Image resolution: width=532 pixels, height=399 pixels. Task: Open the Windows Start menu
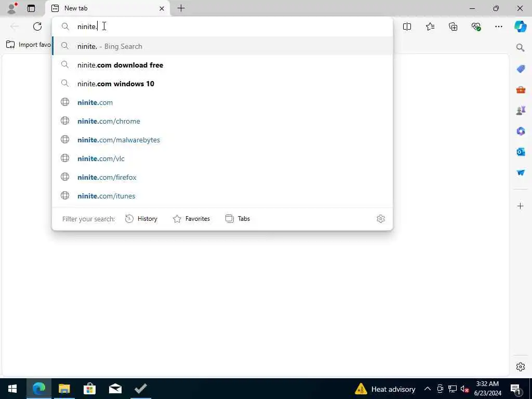(x=12, y=389)
